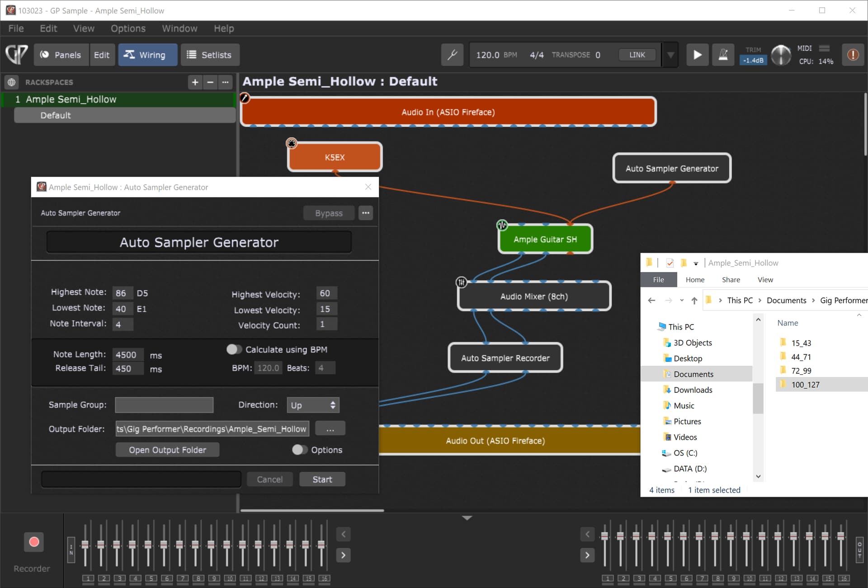The width and height of the screenshot is (868, 588).
Task: Open the wrench settings tool
Action: tap(452, 55)
